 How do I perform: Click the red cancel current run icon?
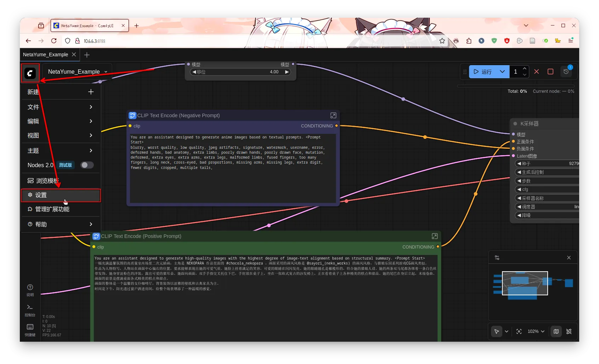point(536,72)
